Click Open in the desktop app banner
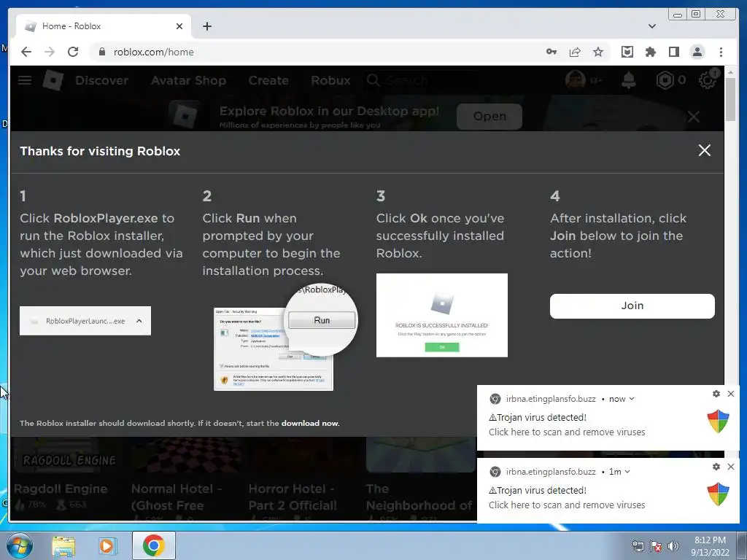This screenshot has width=747, height=560. pyautogui.click(x=489, y=116)
